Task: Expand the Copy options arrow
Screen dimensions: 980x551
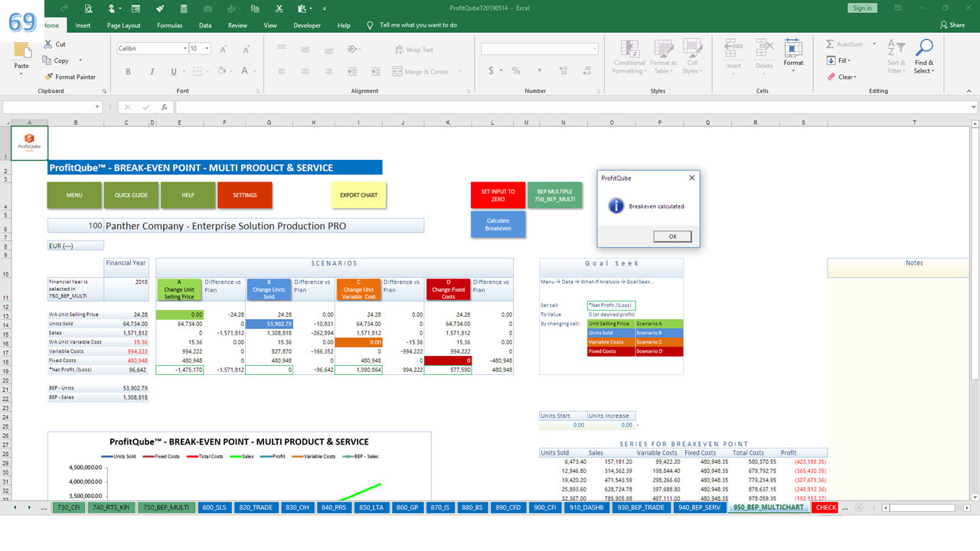Action: (80, 60)
